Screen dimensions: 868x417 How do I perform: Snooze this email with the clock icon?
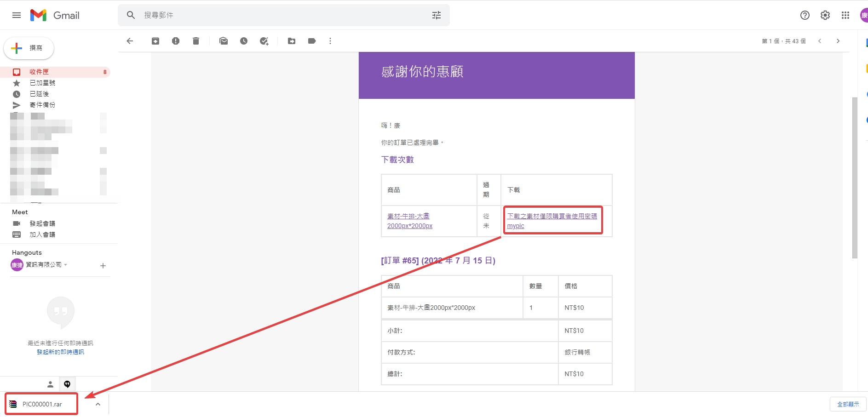[x=244, y=41]
